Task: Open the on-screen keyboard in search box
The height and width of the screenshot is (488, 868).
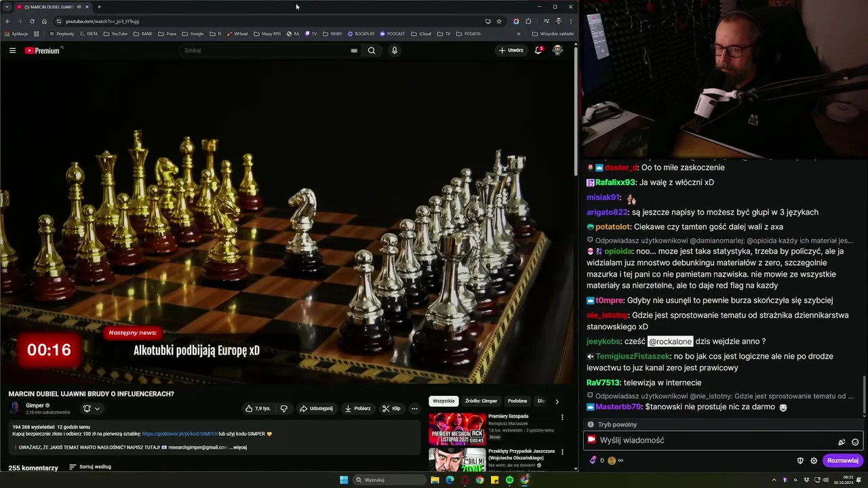Action: [354, 50]
